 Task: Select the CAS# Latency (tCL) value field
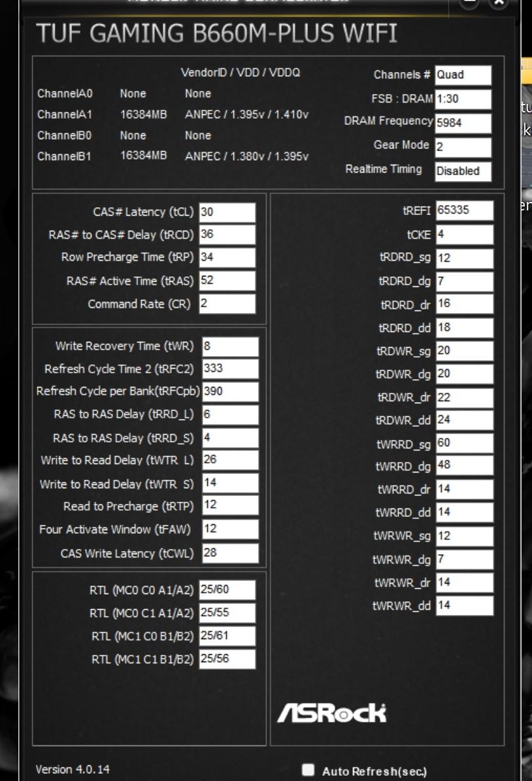coord(227,212)
